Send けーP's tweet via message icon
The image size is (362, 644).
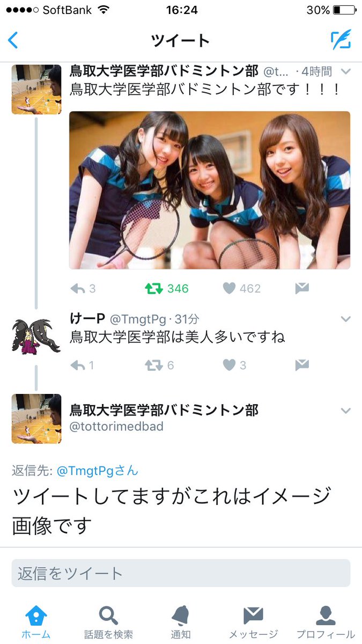click(x=302, y=365)
